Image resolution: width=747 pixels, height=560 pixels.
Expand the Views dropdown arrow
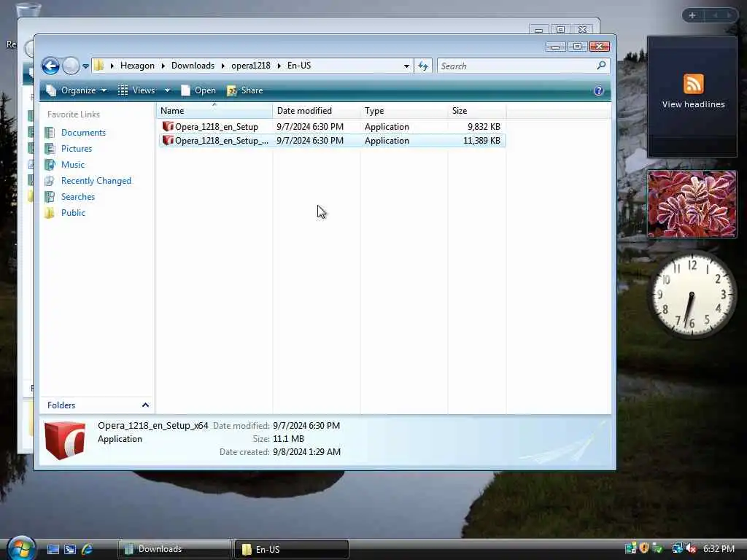click(x=167, y=90)
